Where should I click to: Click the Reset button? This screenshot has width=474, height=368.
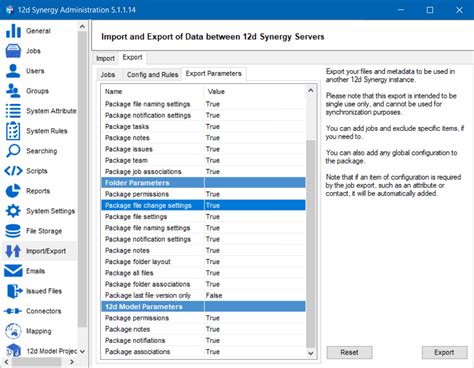tap(349, 352)
